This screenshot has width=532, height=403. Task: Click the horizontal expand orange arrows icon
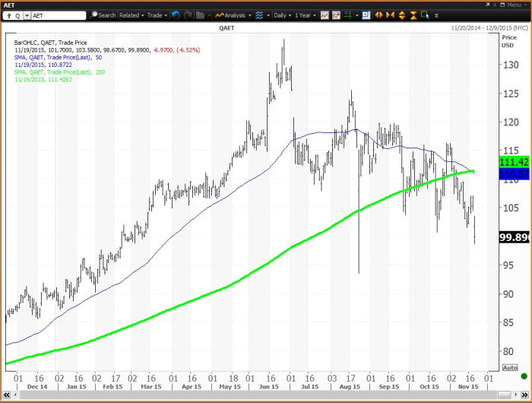[379, 15]
